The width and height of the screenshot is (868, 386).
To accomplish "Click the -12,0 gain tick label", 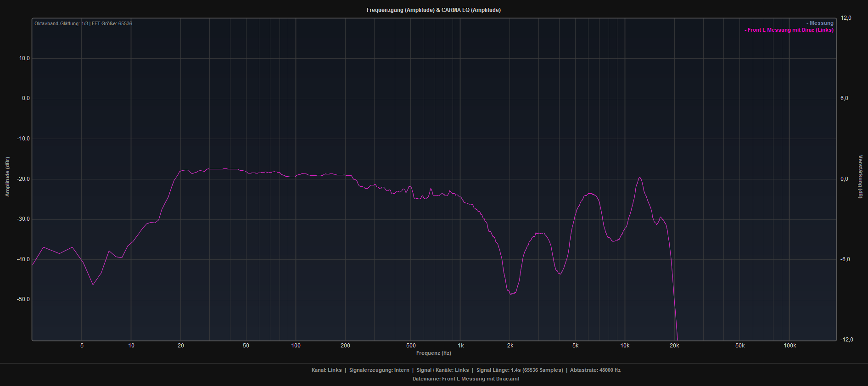I will tap(846, 340).
